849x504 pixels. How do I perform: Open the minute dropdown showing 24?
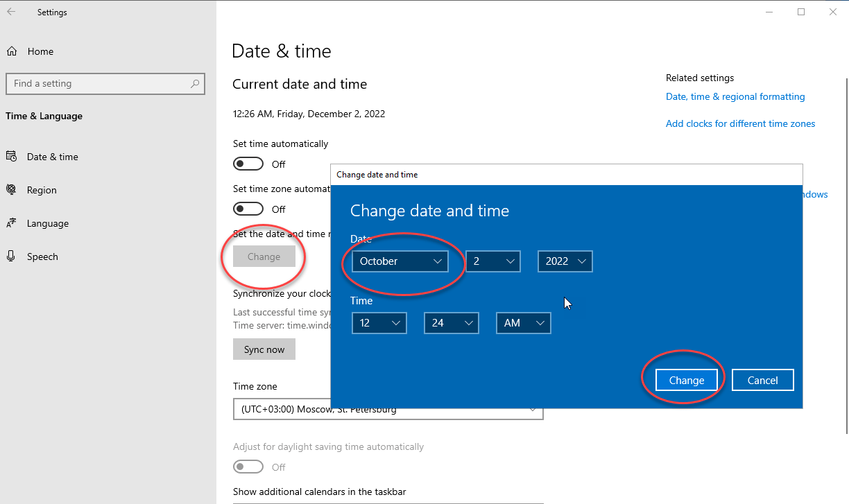[x=452, y=323]
